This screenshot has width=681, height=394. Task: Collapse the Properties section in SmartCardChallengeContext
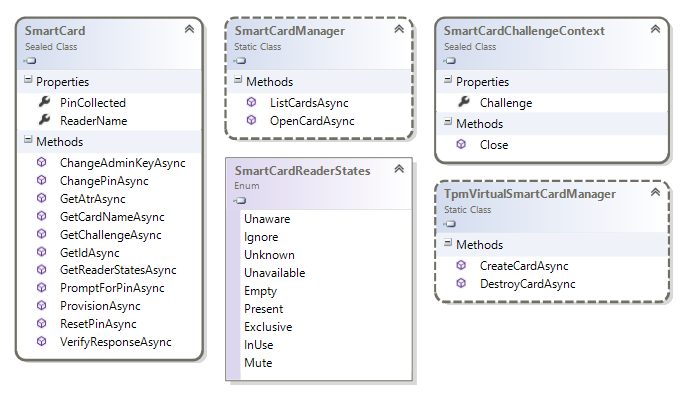coord(448,79)
